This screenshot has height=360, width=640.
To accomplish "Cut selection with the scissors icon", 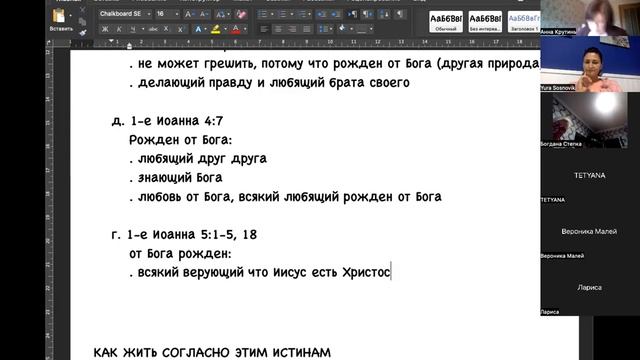I will (82, 10).
